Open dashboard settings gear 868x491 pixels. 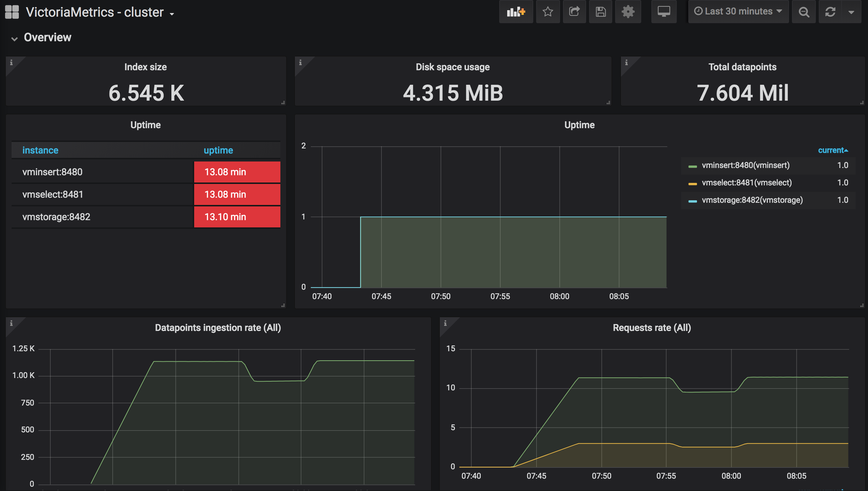(x=628, y=12)
